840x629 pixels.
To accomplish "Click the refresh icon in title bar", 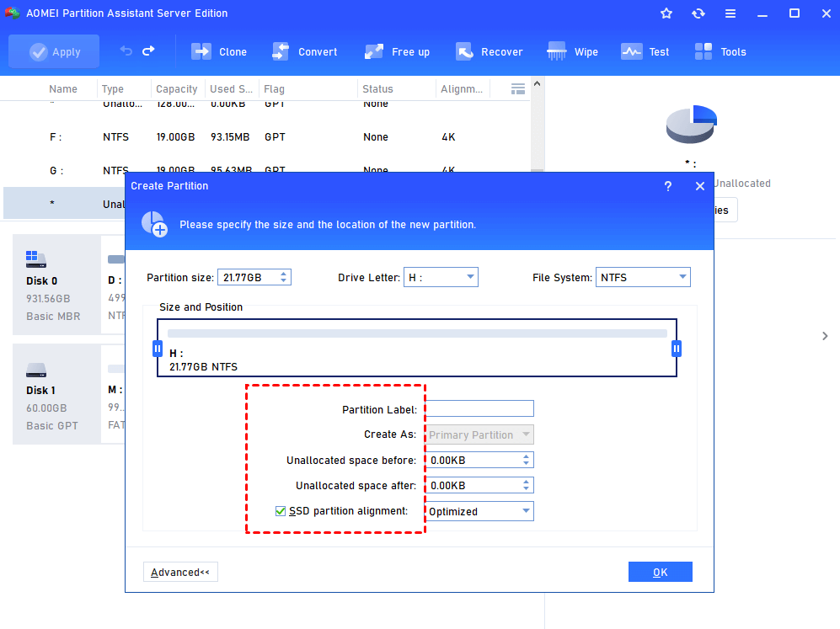I will [x=698, y=13].
